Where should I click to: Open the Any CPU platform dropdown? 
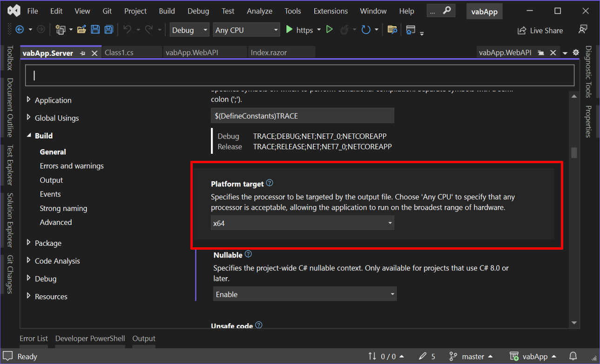point(246,30)
